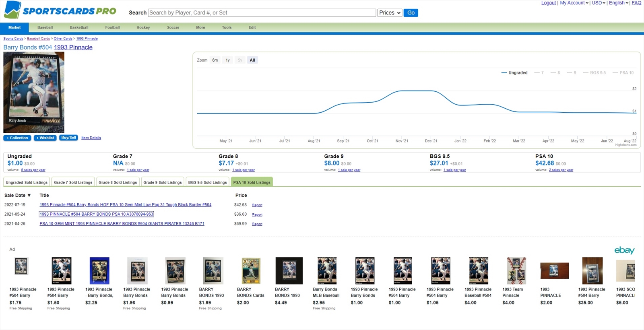Image resolution: width=644 pixels, height=330 pixels.
Task: Open the 2022-07-19 sold listing title
Action: (x=126, y=205)
